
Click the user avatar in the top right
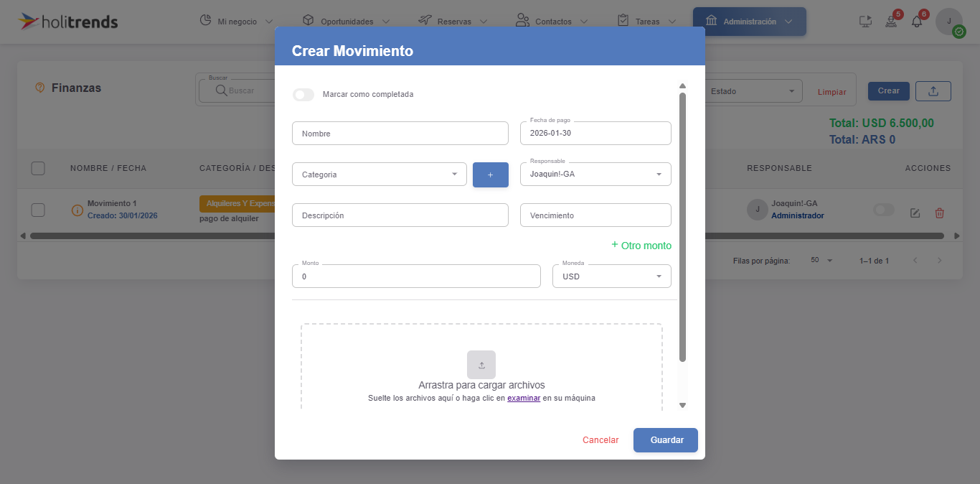948,22
